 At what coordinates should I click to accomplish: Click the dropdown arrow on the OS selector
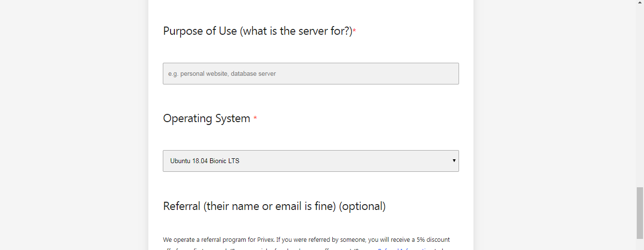click(x=454, y=161)
